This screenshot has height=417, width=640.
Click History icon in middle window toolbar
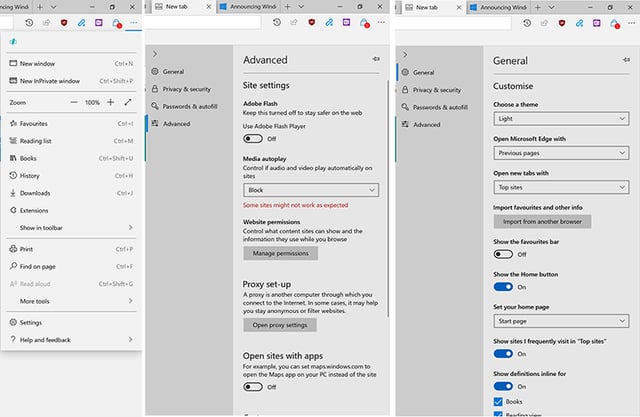pyautogui.click(x=277, y=22)
